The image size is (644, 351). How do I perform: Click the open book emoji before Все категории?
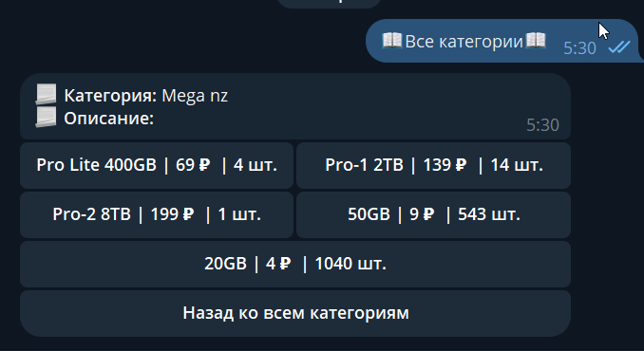pyautogui.click(x=392, y=41)
